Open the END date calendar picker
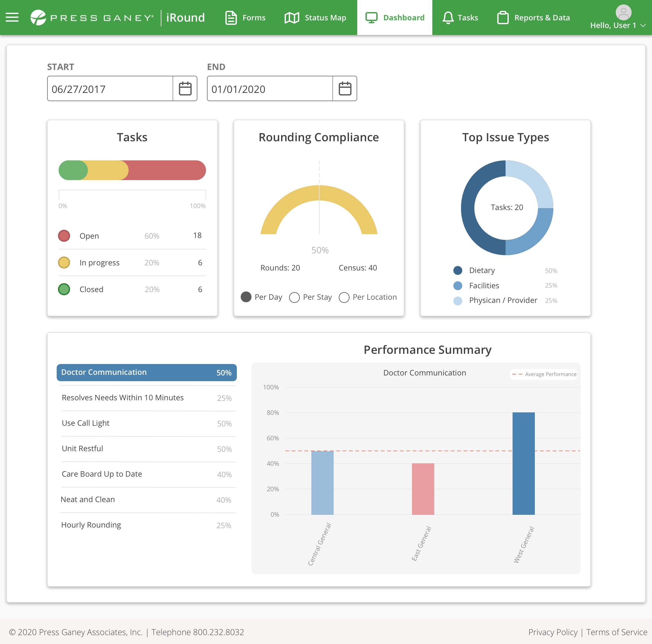Viewport: 652px width, 644px height. (x=344, y=88)
